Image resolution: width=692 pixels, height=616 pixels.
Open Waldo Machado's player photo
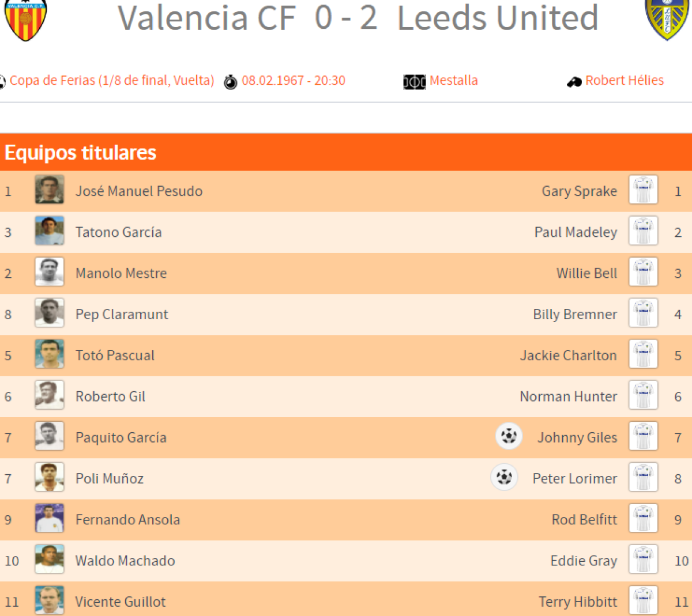coord(49,560)
